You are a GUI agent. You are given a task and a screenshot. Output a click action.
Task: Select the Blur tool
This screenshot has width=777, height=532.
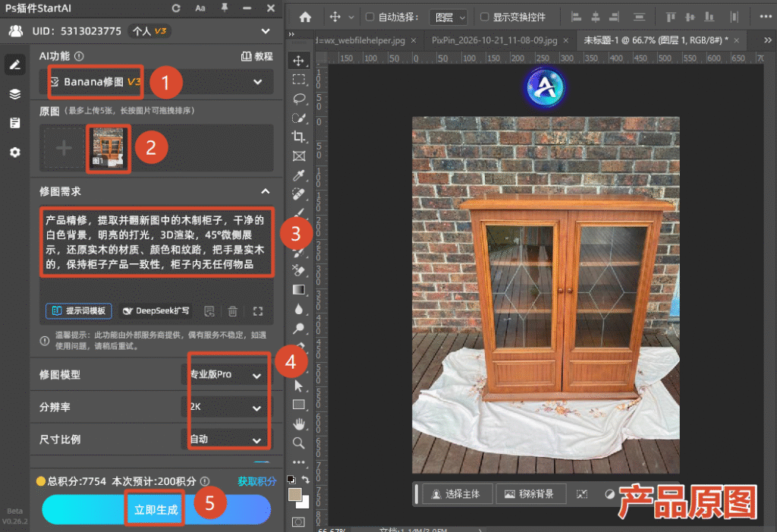(x=298, y=309)
